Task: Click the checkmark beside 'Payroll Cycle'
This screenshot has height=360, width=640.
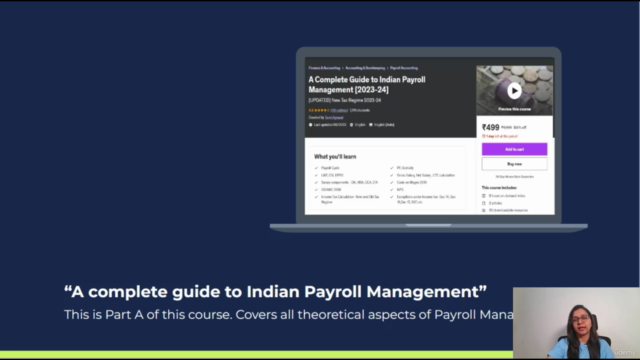Action: pos(316,168)
